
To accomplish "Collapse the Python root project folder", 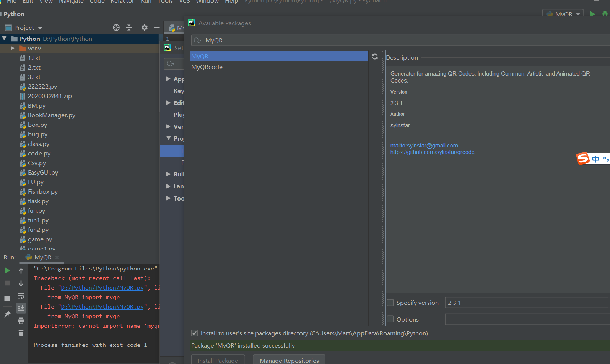I will pyautogui.click(x=4, y=39).
